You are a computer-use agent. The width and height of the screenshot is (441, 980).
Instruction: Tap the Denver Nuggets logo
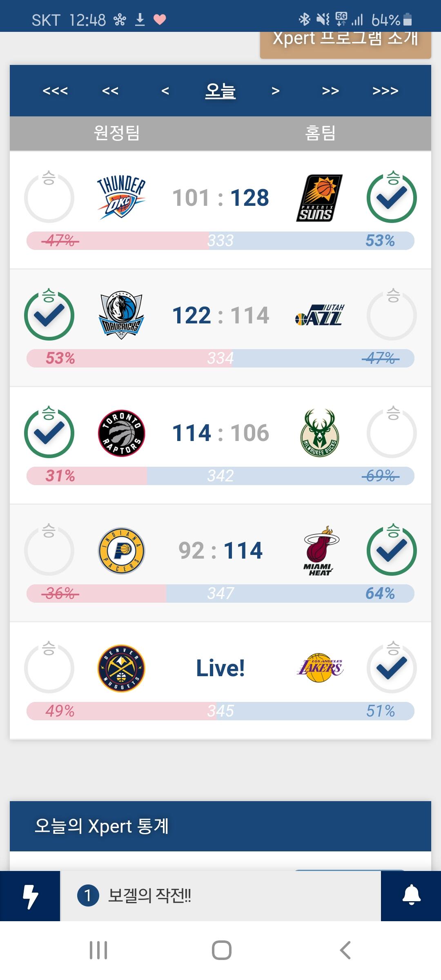pos(121,668)
